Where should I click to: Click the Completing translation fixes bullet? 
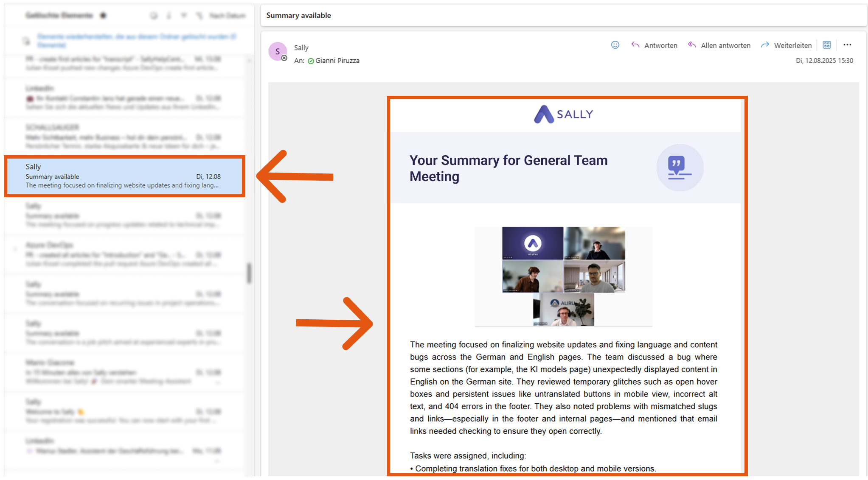[533, 469]
